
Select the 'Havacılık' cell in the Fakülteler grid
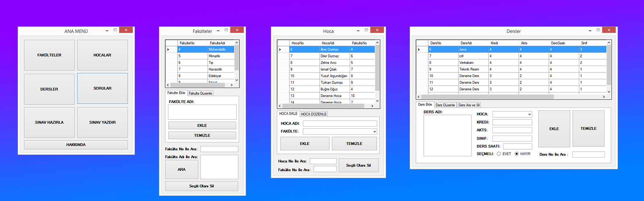click(221, 69)
